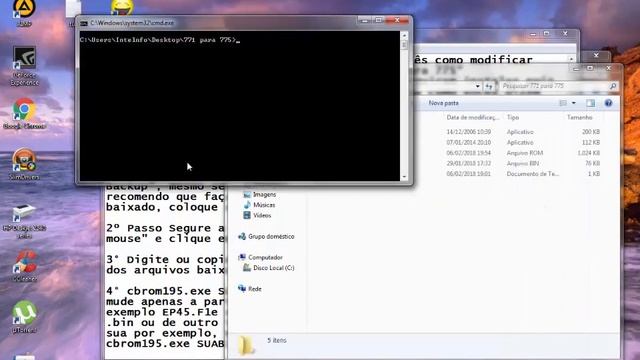Select 'Computador' in the navigation pane
Viewport: 640px width, 360px height.
tap(260, 258)
